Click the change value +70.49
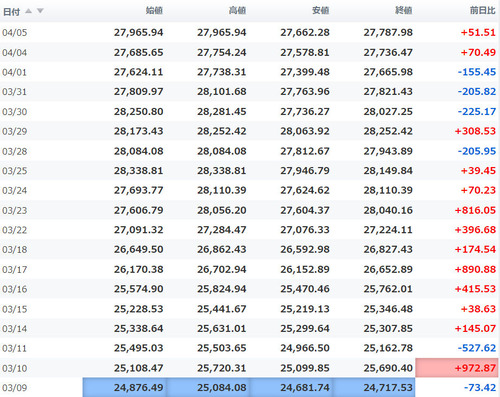 pos(478,52)
